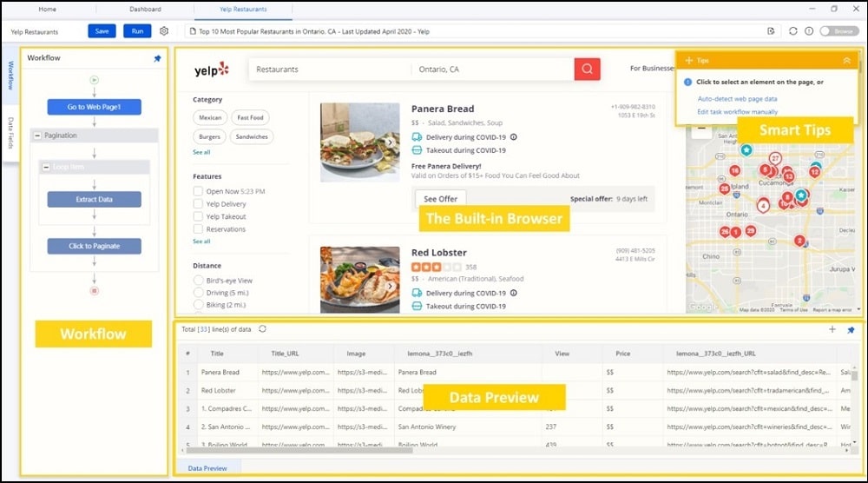Click the Title_URL column header
Screen dimensions: 868x483
pyautogui.click(x=285, y=354)
